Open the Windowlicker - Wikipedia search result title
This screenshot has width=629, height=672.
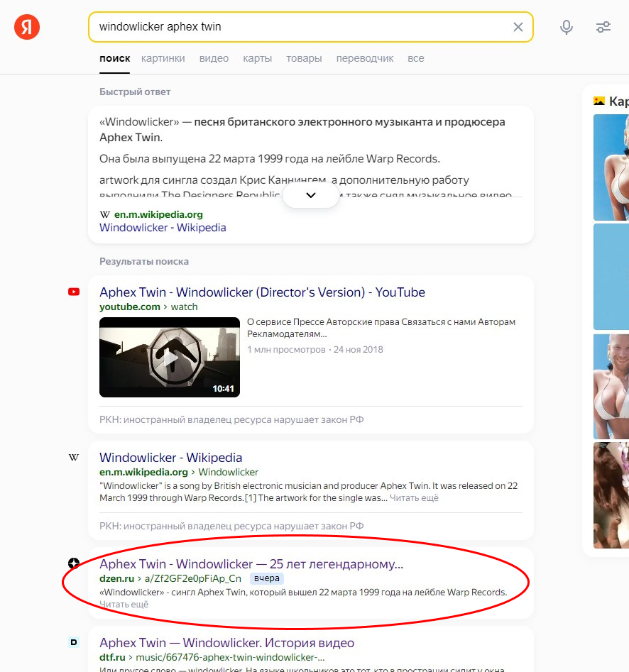tap(170, 458)
